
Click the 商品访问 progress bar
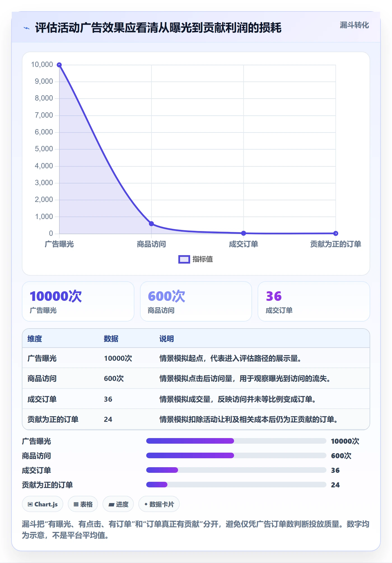tap(236, 455)
